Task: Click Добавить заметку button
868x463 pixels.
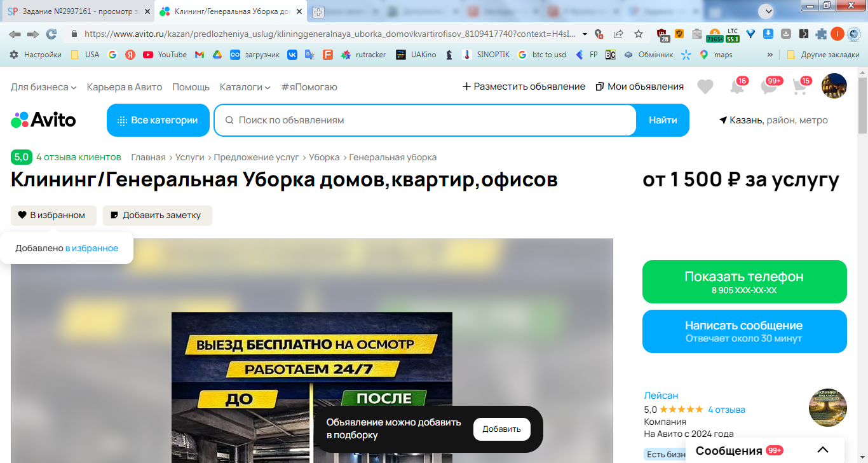Action: click(x=158, y=216)
